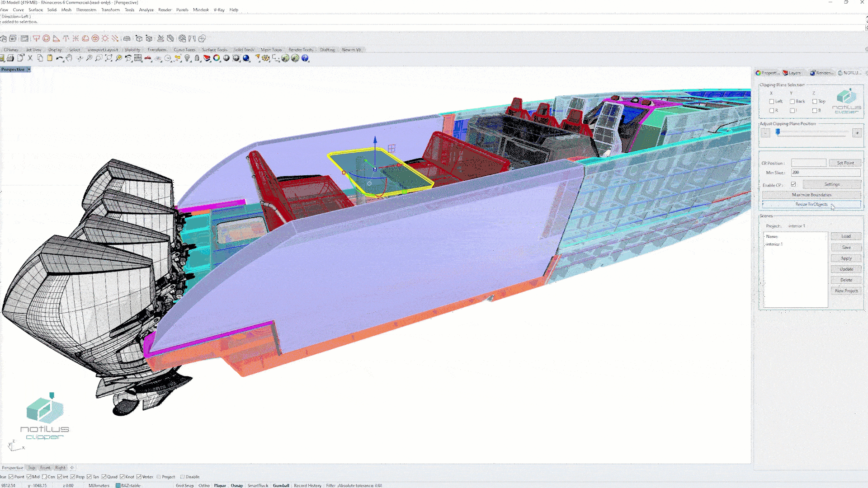Click the Paste clipboard icon

pyautogui.click(x=50, y=58)
